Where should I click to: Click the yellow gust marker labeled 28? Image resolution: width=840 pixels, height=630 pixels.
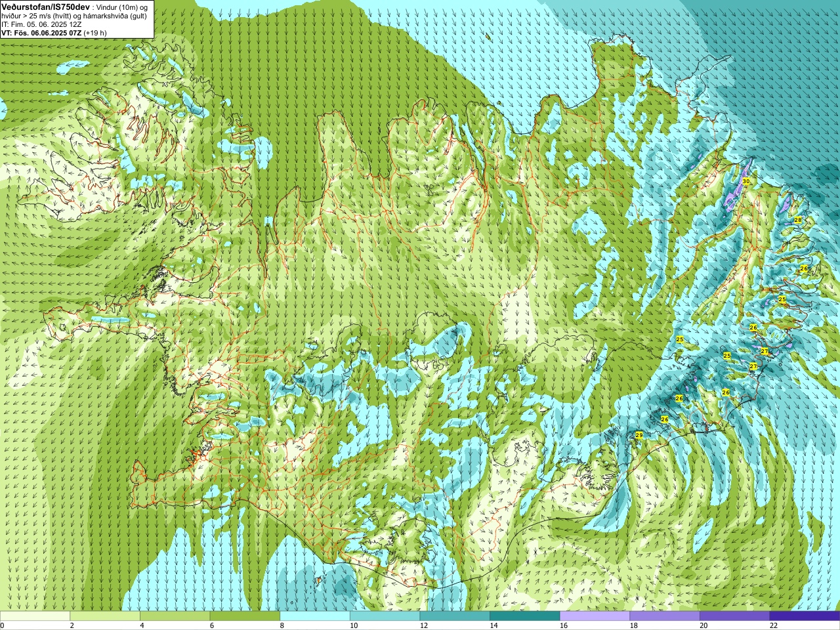coord(798,220)
